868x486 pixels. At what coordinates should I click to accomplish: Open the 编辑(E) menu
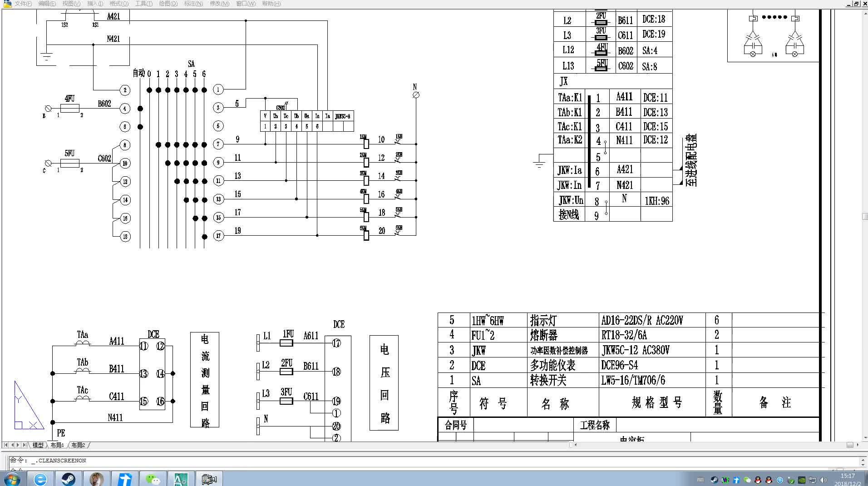click(x=47, y=4)
